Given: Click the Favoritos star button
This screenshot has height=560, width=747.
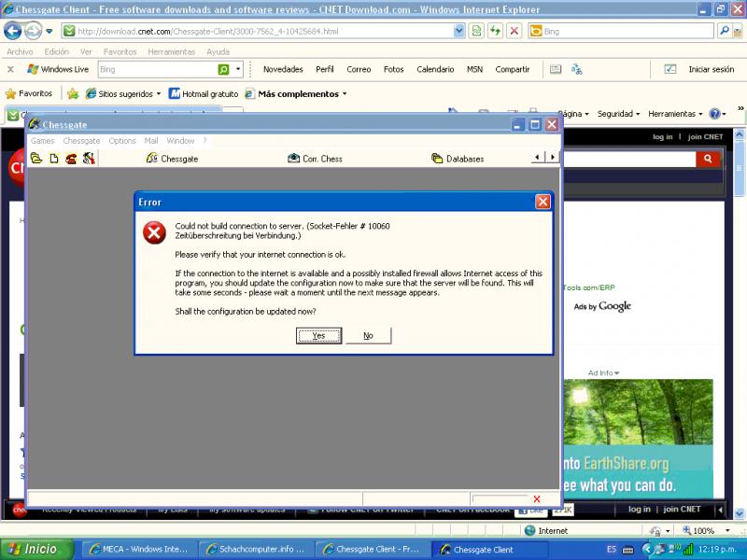Looking at the screenshot, I should pyautogui.click(x=29, y=93).
